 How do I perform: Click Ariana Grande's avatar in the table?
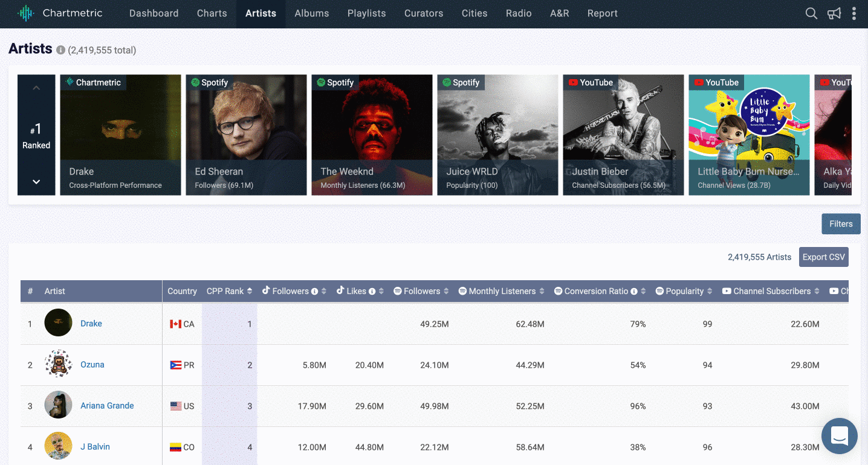tap(59, 405)
